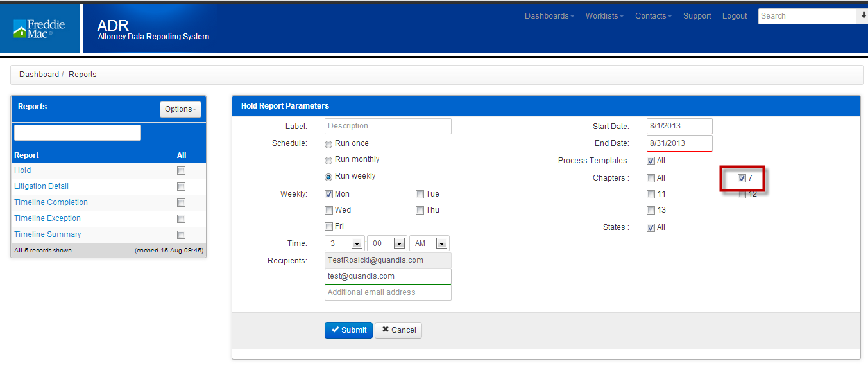868x370 pixels.
Task: Click the Report column header
Action: click(x=26, y=155)
